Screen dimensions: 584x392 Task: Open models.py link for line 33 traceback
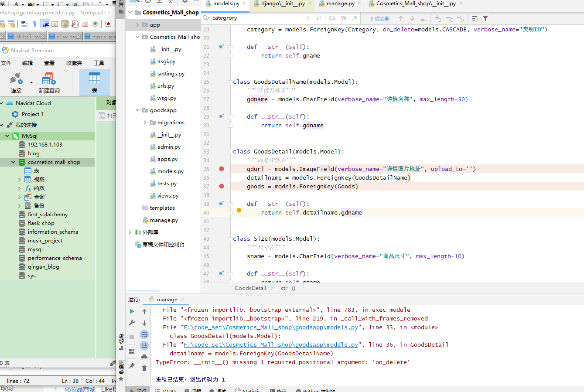(271, 327)
